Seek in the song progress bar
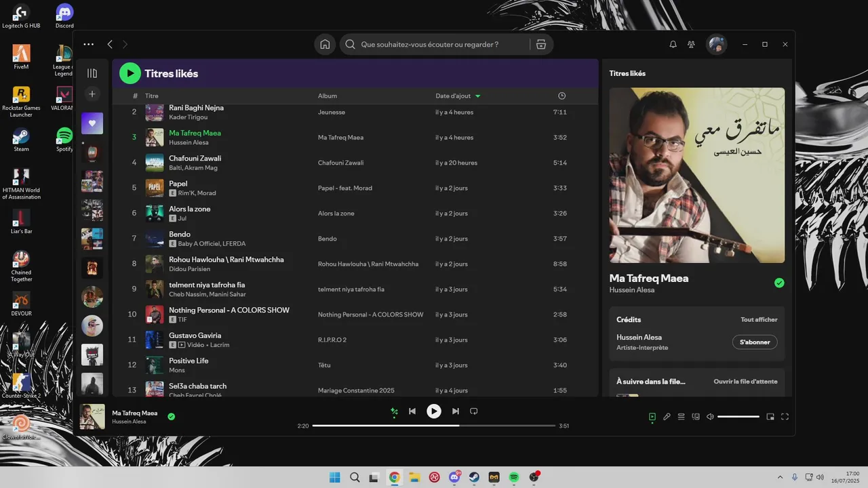 tap(434, 426)
